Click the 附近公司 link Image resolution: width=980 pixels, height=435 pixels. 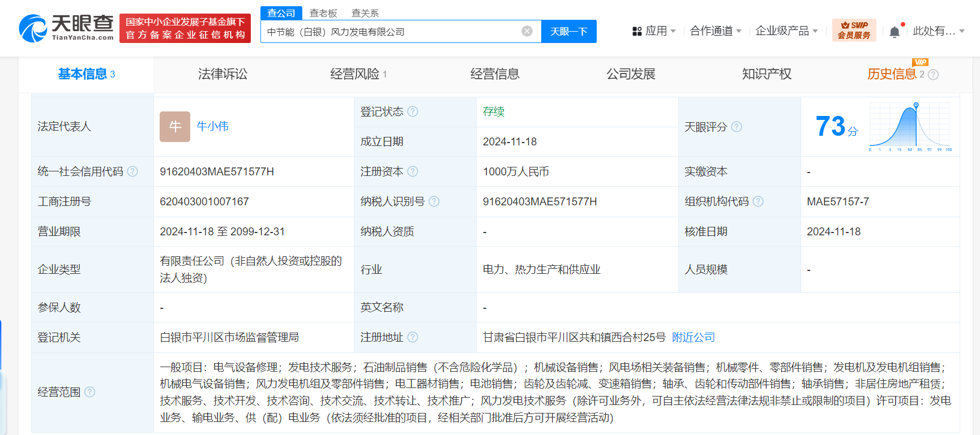pos(693,337)
